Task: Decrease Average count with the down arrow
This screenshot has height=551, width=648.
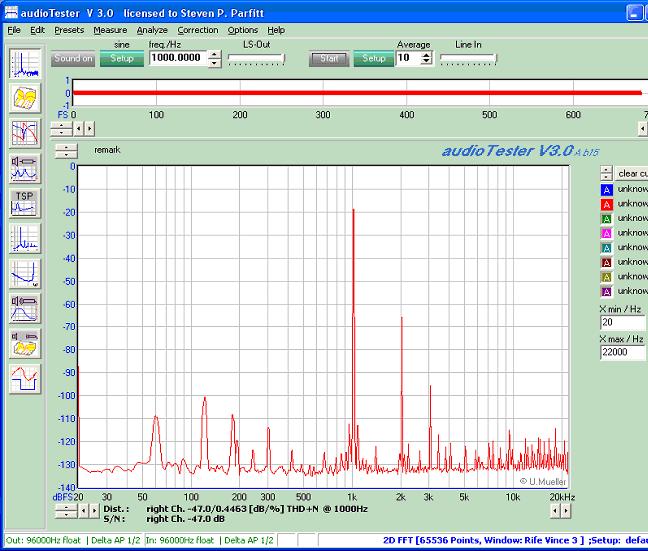Action: (426, 62)
